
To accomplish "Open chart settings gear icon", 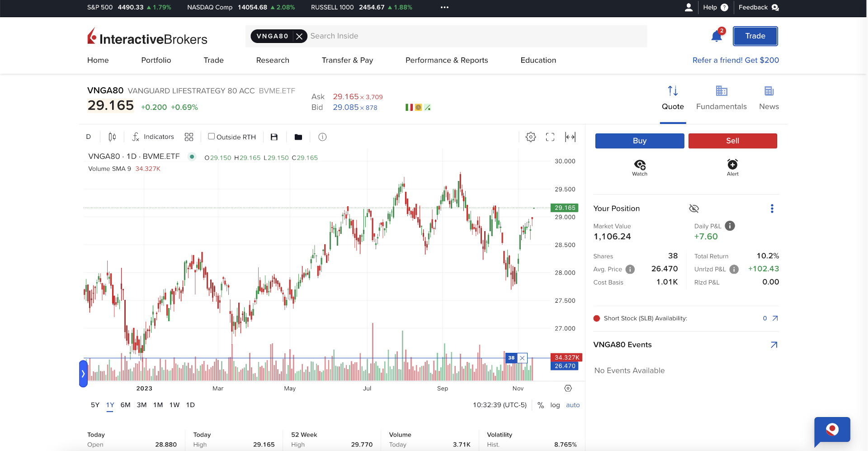I will (x=531, y=137).
